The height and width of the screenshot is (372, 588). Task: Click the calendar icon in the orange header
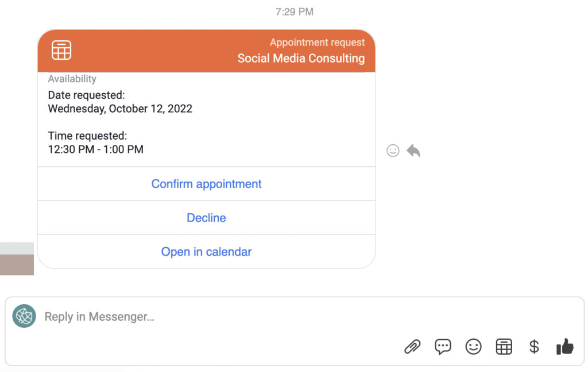pyautogui.click(x=61, y=50)
